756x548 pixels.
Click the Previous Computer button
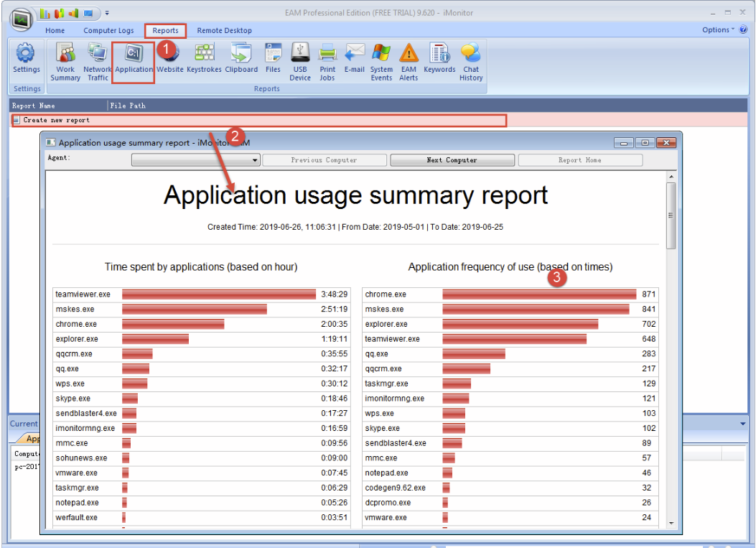click(x=324, y=160)
